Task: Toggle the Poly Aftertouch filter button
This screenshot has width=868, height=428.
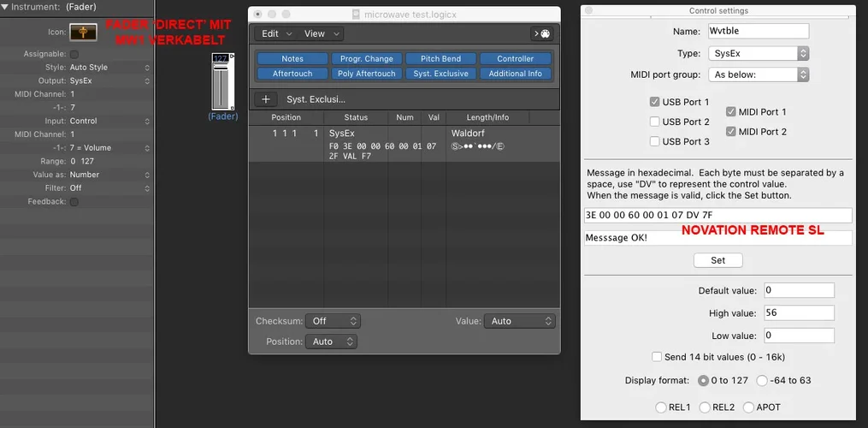Action: [367, 73]
